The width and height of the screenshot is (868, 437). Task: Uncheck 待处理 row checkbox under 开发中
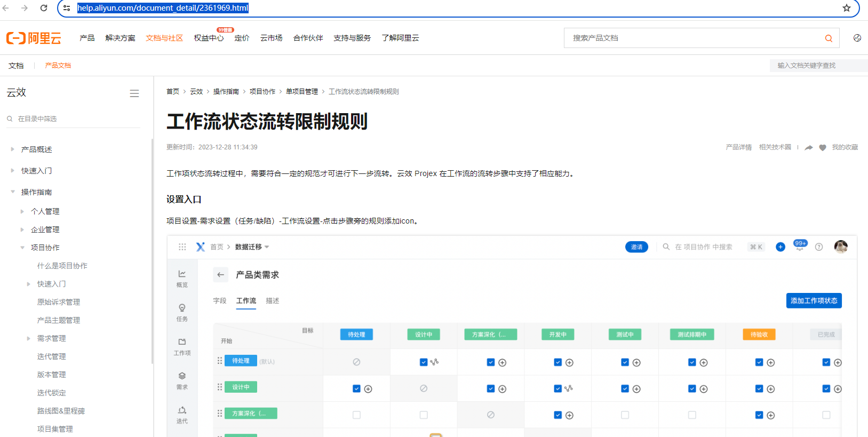click(x=558, y=362)
